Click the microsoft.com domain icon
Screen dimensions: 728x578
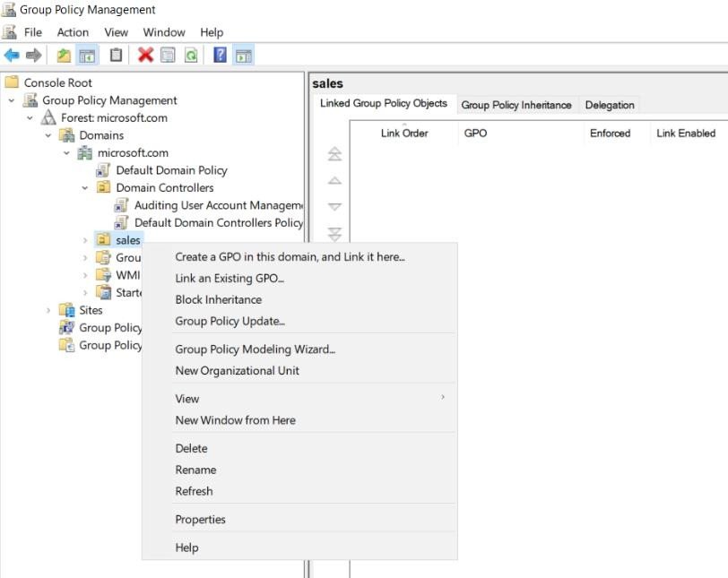[x=84, y=152]
